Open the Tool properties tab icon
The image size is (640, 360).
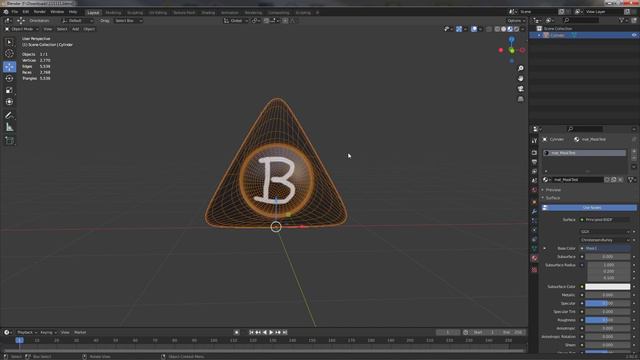(x=534, y=140)
